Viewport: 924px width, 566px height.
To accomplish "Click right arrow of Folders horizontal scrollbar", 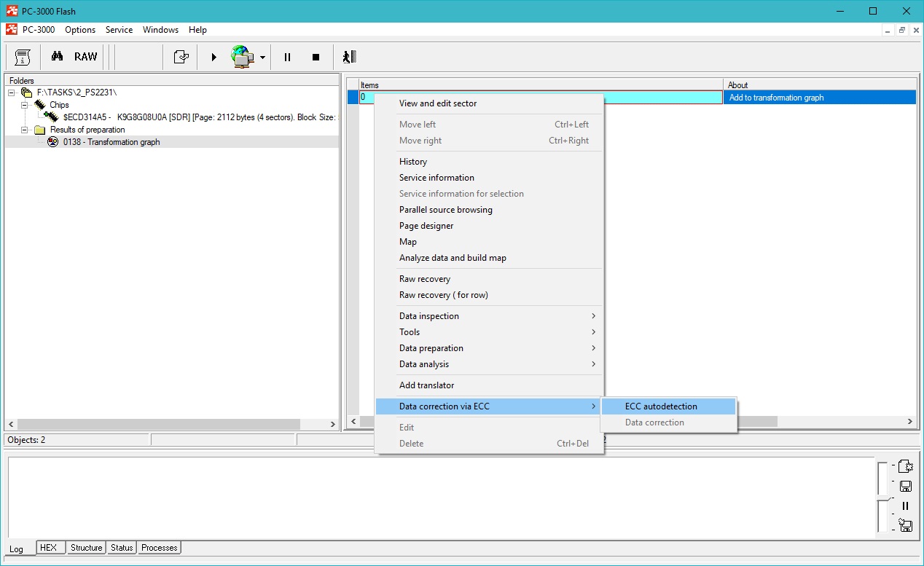I will [333, 424].
